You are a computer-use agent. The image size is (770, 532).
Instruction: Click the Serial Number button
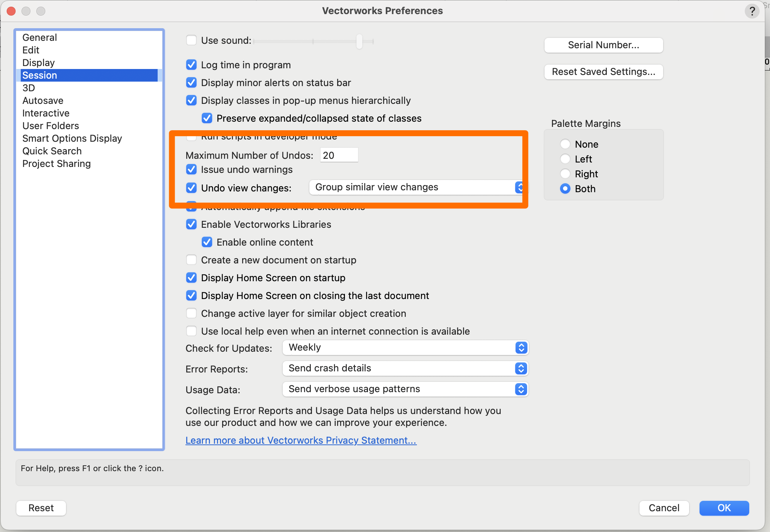coord(603,45)
